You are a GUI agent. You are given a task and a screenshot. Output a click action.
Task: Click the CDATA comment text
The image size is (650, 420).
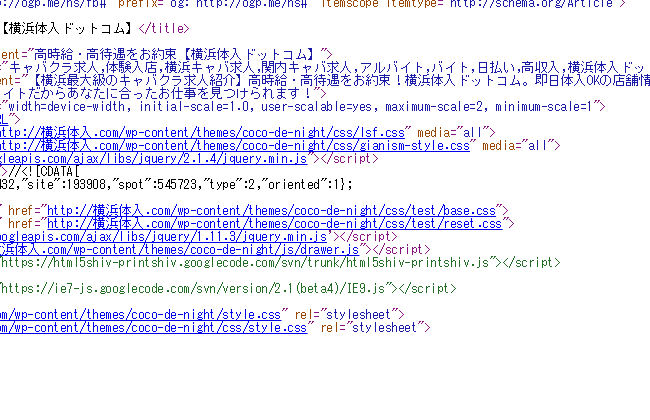[44, 172]
